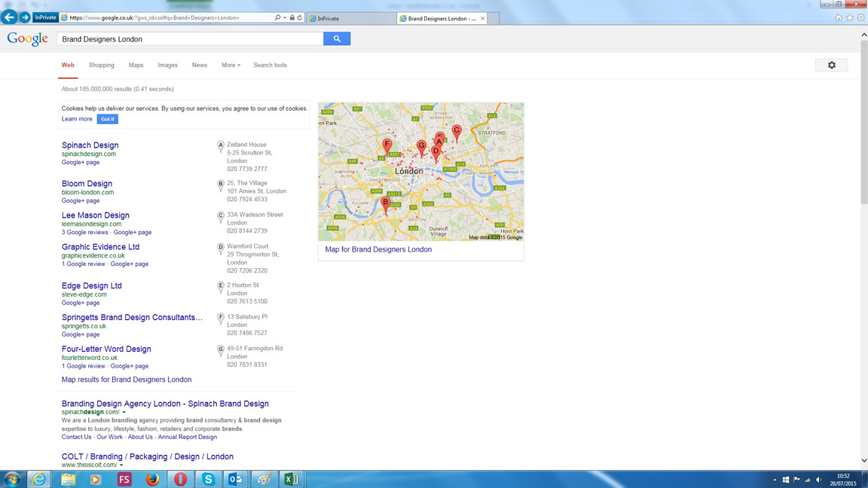Launch Skype from the taskbar
The height and width of the screenshot is (488, 868).
[x=208, y=479]
